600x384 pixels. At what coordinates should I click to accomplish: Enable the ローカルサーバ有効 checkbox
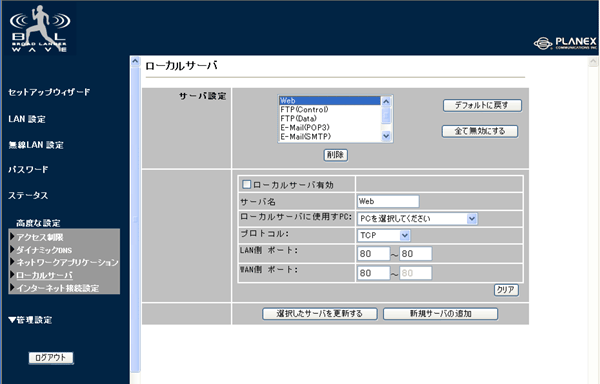(x=246, y=185)
